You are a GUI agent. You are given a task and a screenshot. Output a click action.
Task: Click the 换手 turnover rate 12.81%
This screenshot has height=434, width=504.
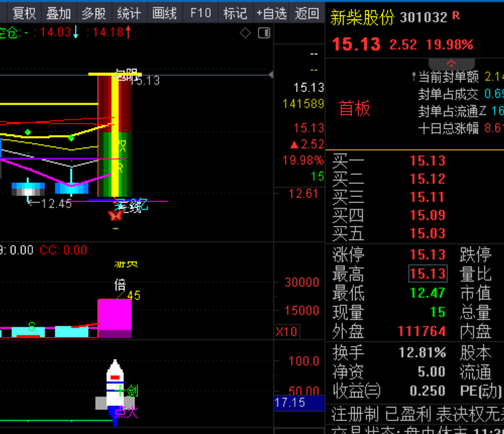pos(423,353)
